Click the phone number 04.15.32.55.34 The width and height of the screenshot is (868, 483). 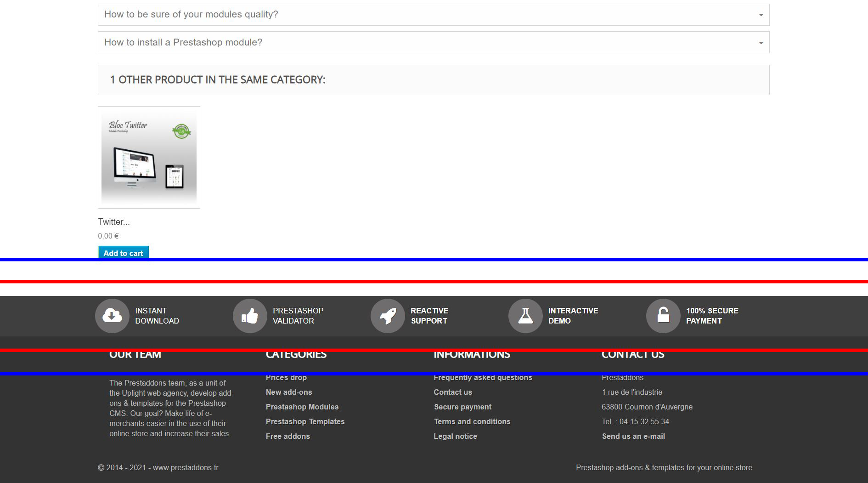point(644,422)
